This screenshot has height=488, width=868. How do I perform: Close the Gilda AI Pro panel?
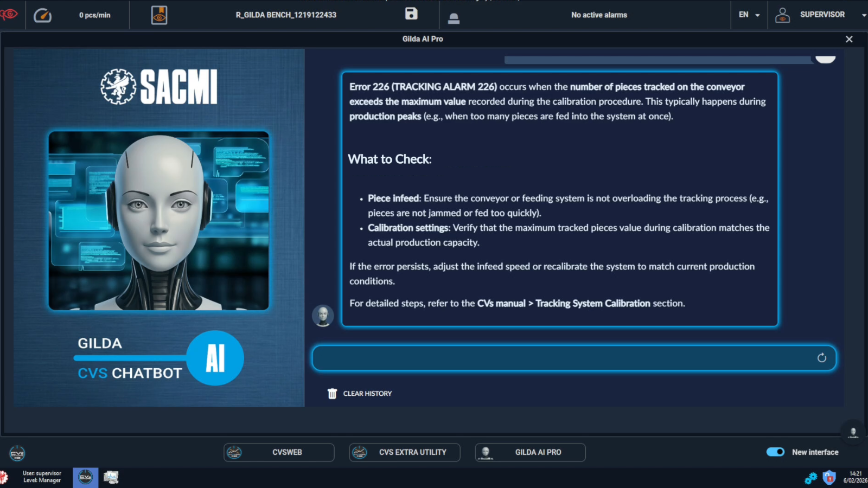coord(849,39)
